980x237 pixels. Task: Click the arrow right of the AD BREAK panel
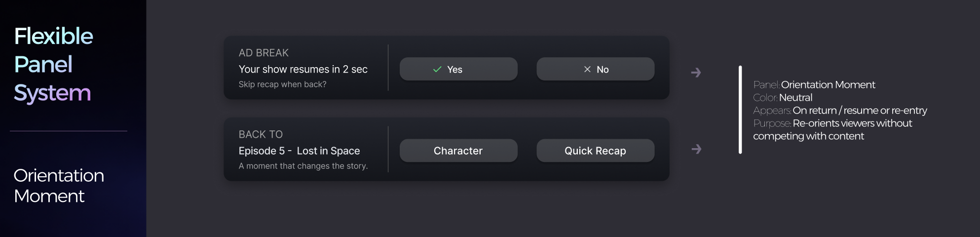pos(696,73)
